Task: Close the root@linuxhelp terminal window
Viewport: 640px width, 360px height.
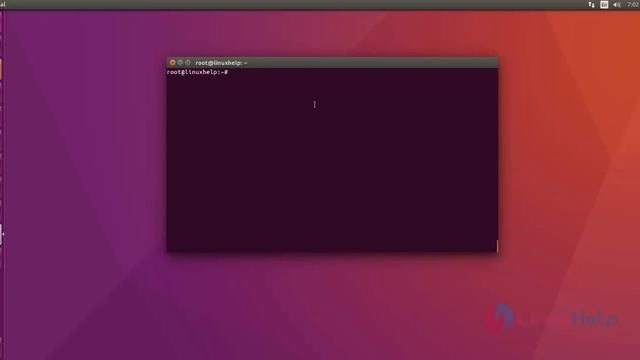Action: click(172, 62)
